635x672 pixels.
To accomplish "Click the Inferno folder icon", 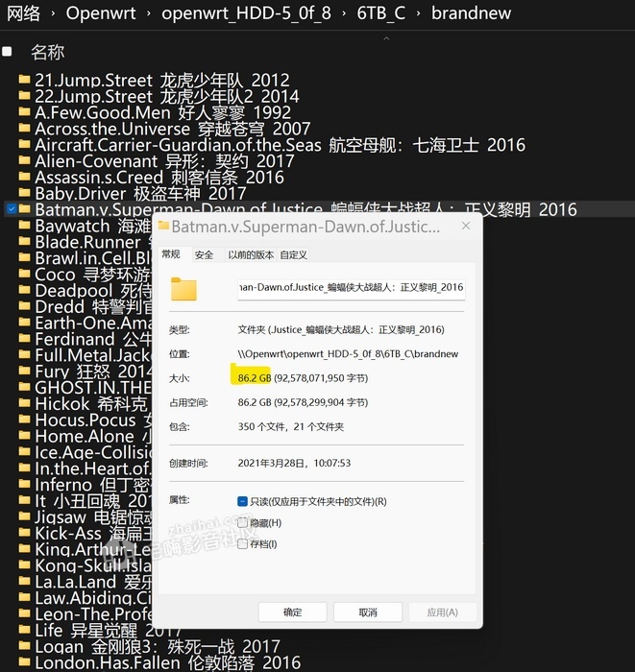I will 24,484.
